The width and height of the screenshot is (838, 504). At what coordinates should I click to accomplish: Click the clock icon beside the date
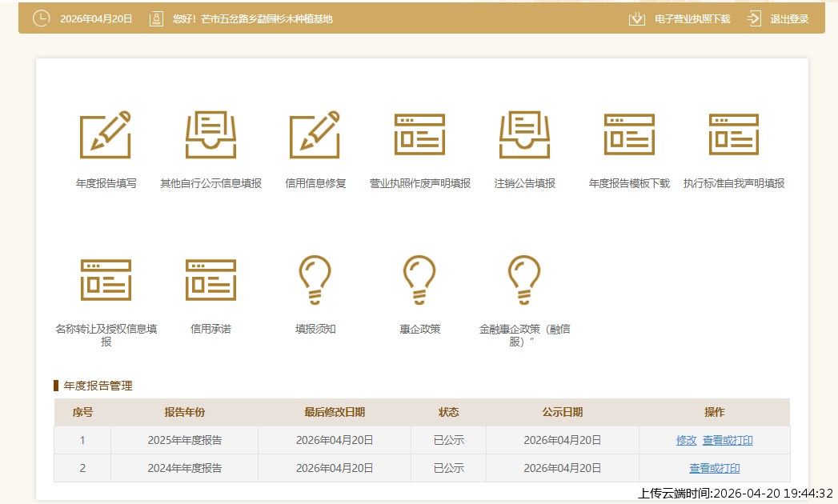pyautogui.click(x=41, y=18)
